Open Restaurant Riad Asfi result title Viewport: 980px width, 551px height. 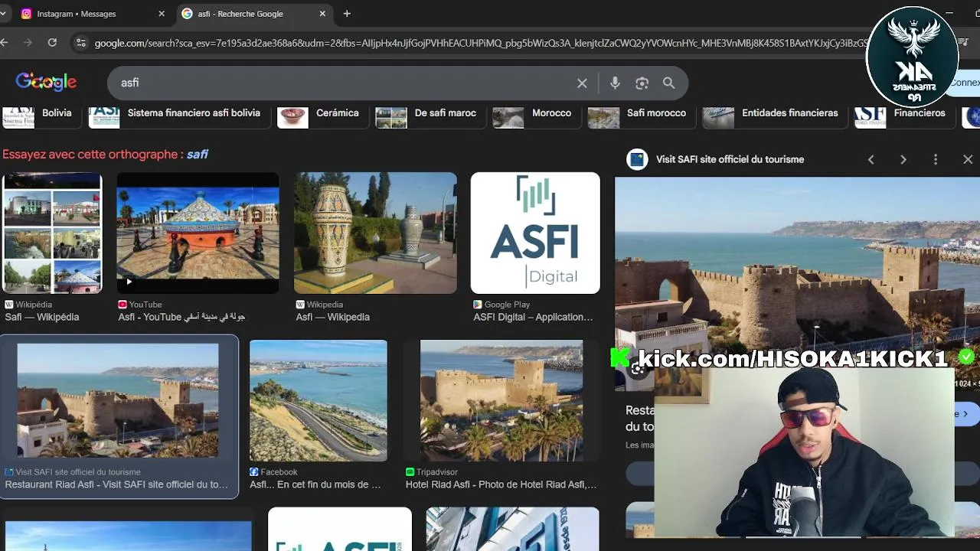pos(116,484)
